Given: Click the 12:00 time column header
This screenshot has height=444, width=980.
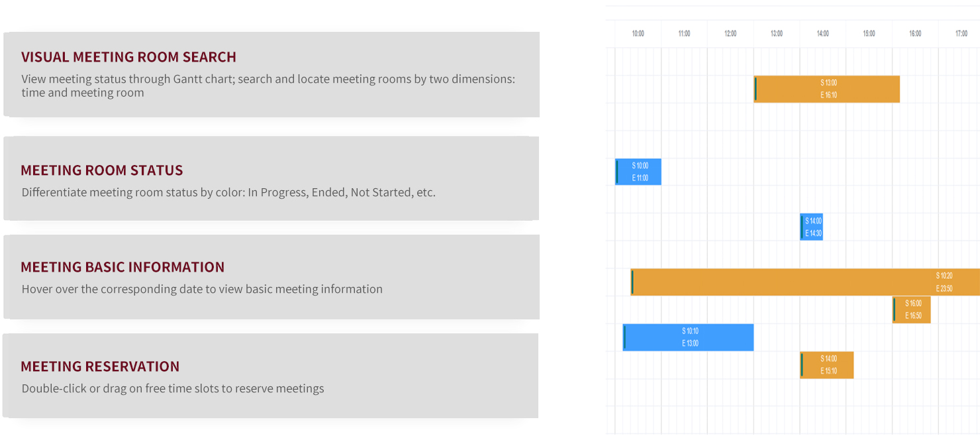Looking at the screenshot, I should pos(730,33).
